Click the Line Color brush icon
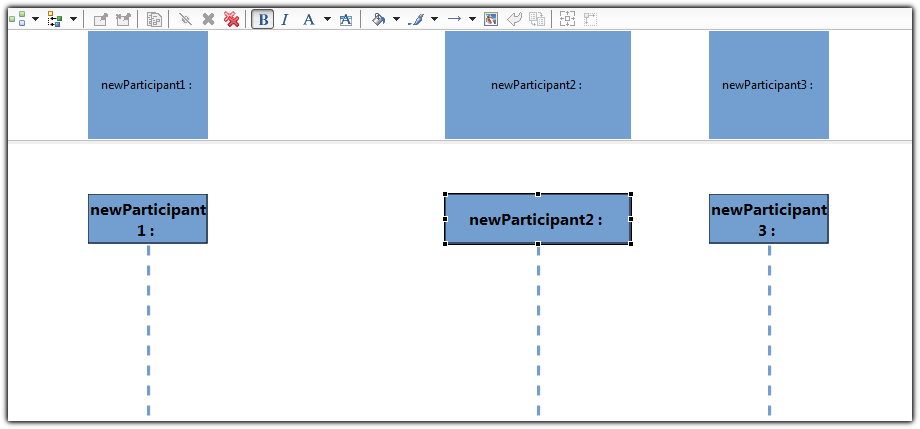 point(415,19)
